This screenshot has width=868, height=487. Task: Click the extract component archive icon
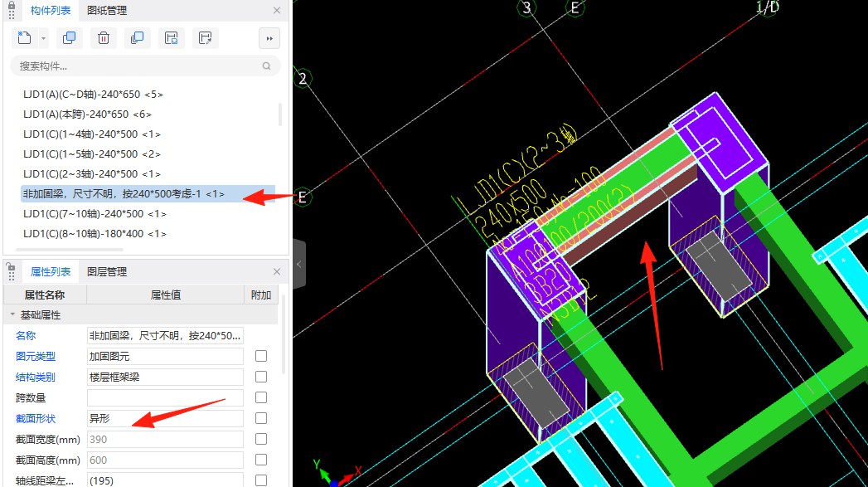pyautogui.click(x=206, y=38)
